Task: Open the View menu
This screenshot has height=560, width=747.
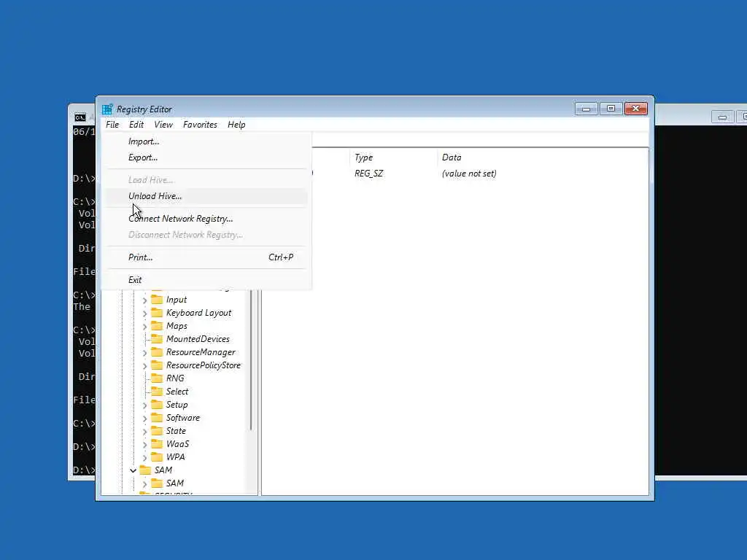Action: click(x=163, y=124)
